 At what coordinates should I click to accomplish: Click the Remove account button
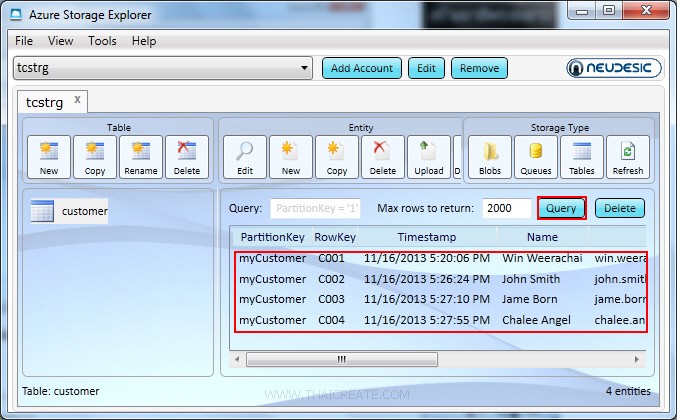pyautogui.click(x=479, y=68)
